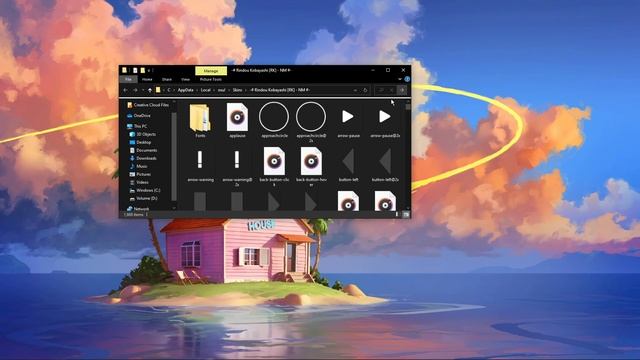This screenshot has height=360, width=640.
Task: Navigate to C in the breadcrumb
Action: pyautogui.click(x=169, y=90)
